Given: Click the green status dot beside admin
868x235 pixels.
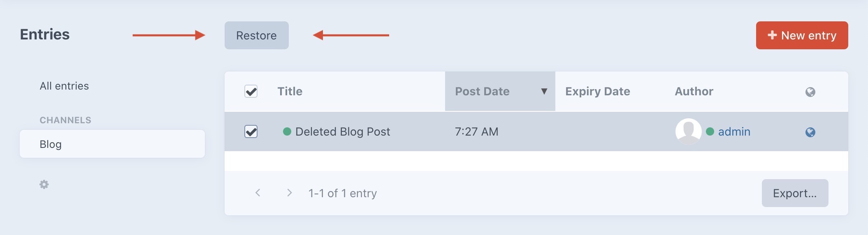Looking at the screenshot, I should click(710, 131).
